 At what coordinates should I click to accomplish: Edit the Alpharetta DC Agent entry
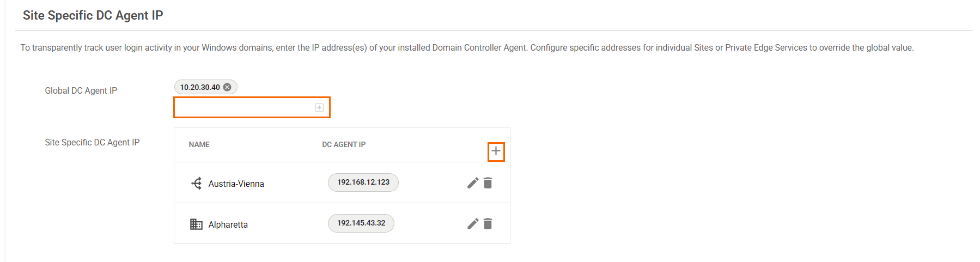[x=473, y=224]
